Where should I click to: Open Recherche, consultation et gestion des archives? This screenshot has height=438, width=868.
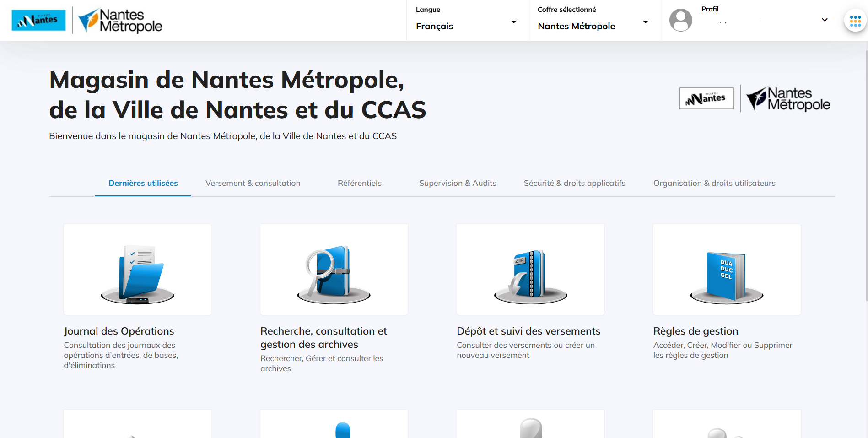[324, 338]
